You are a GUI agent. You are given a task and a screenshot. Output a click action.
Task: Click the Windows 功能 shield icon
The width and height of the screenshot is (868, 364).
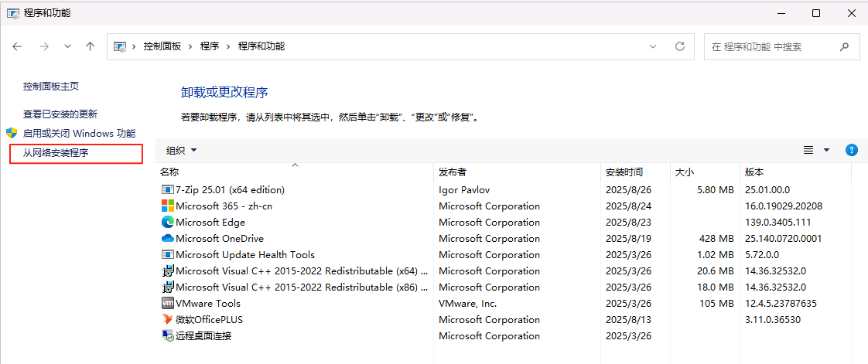pyautogui.click(x=12, y=134)
